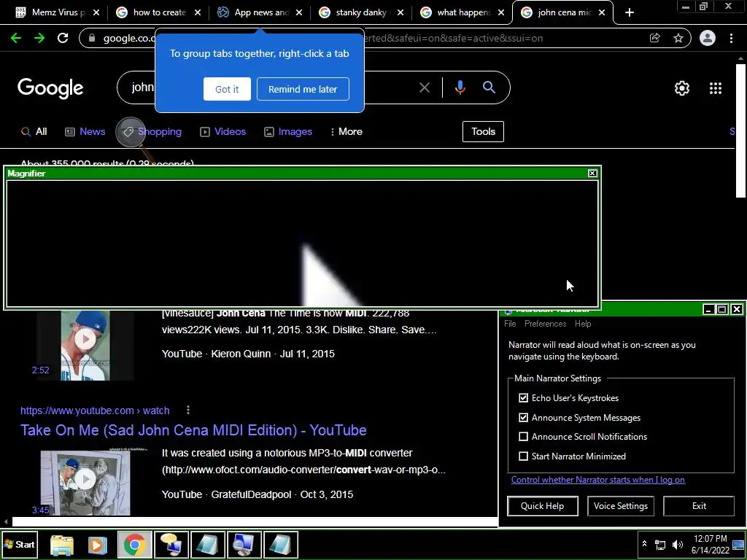This screenshot has width=747, height=560.
Task: Open Chrome's three-dot menu
Action: point(731,38)
